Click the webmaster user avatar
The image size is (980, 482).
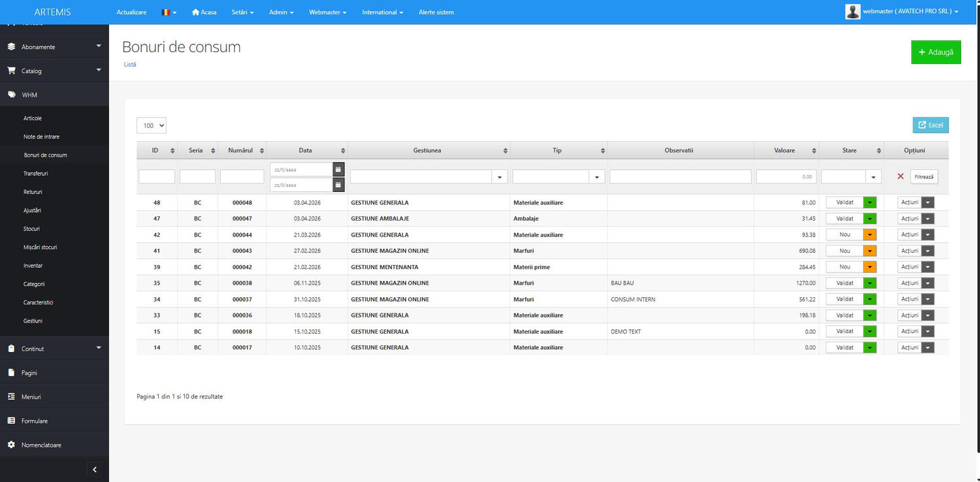click(853, 12)
